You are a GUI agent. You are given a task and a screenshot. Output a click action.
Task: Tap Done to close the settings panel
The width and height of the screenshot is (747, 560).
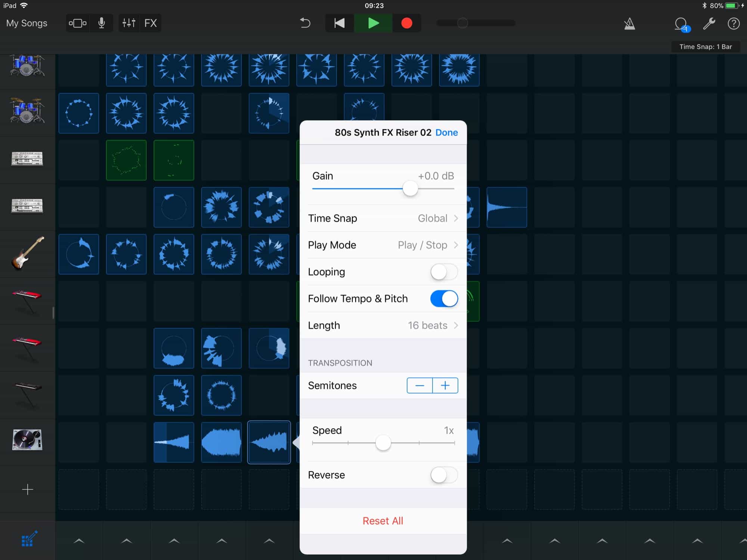tap(446, 132)
